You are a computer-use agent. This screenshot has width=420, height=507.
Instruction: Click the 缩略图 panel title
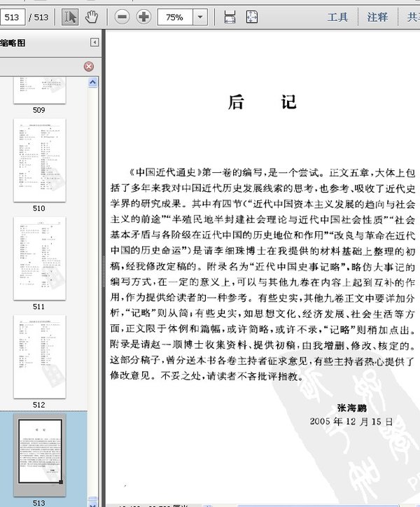tap(13, 43)
